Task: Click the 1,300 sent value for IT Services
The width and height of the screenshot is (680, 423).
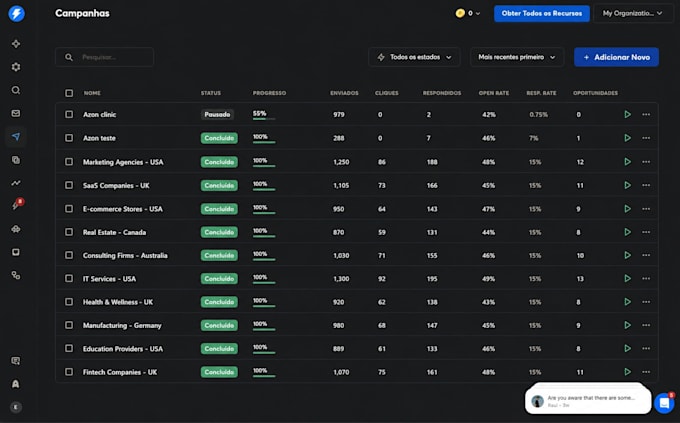Action: (341, 279)
